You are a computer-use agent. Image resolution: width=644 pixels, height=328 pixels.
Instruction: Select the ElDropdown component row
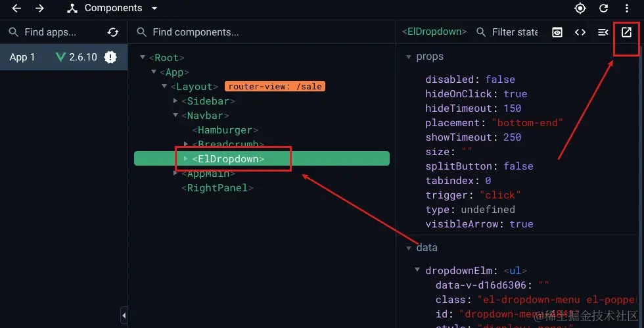coord(262,158)
